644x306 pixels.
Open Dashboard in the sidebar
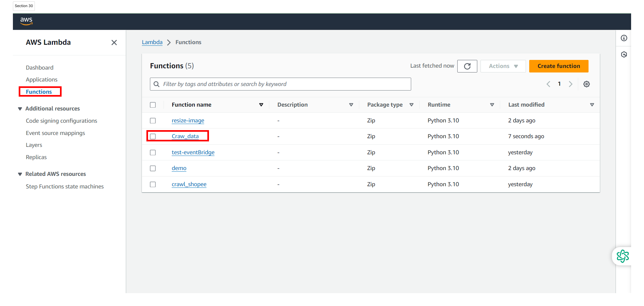point(40,68)
